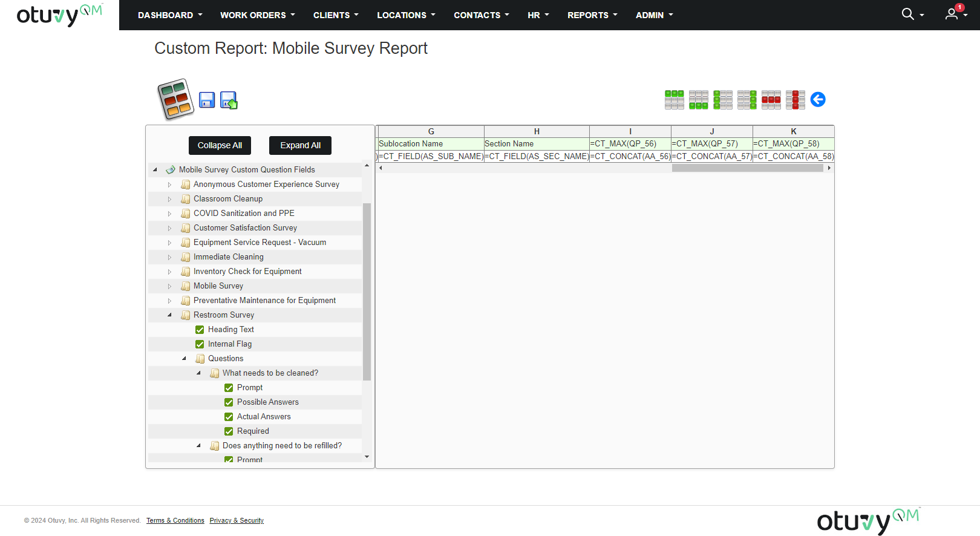Collapse the Restroom Survey node
Viewport: 980px width, 536px height.
(x=169, y=315)
